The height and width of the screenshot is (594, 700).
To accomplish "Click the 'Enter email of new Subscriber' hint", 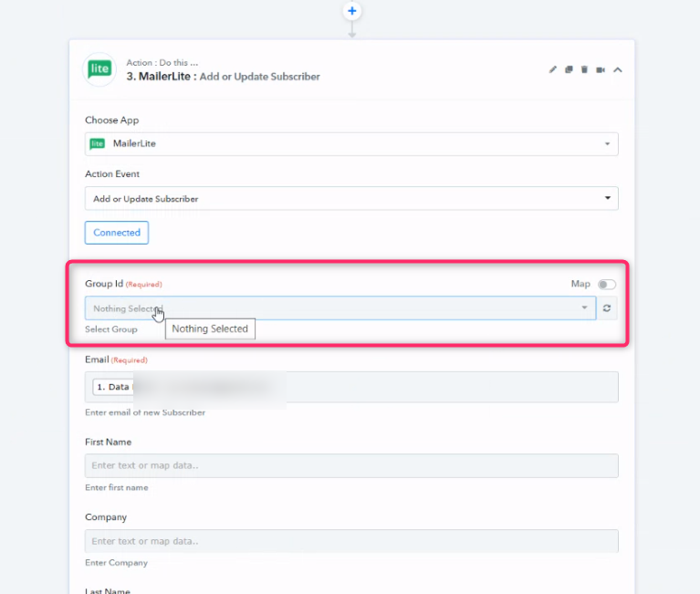I will [x=145, y=412].
